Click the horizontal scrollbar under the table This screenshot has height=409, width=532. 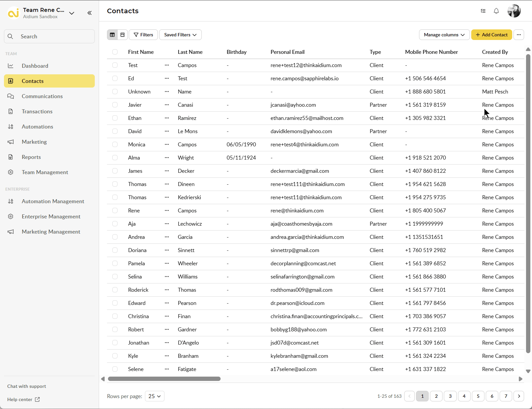(x=164, y=379)
